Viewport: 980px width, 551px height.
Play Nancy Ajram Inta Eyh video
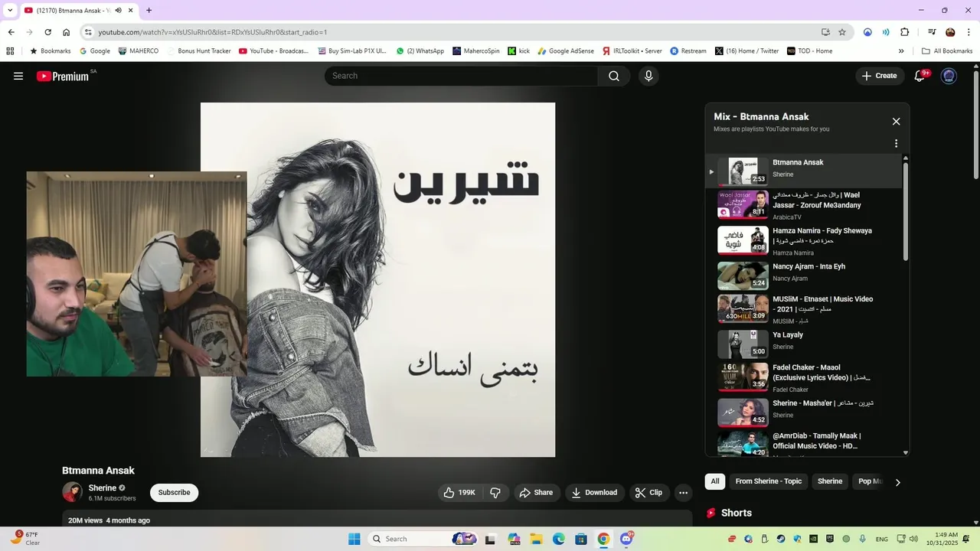click(804, 275)
